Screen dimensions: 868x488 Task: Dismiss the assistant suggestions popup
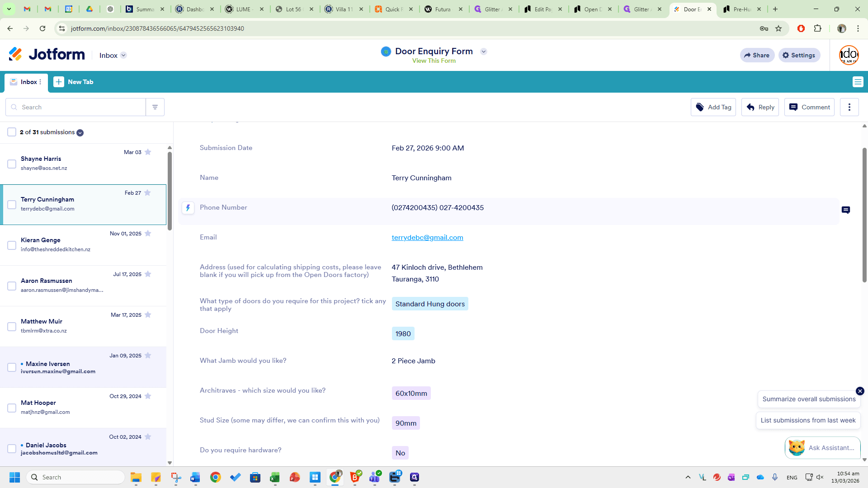tap(860, 391)
